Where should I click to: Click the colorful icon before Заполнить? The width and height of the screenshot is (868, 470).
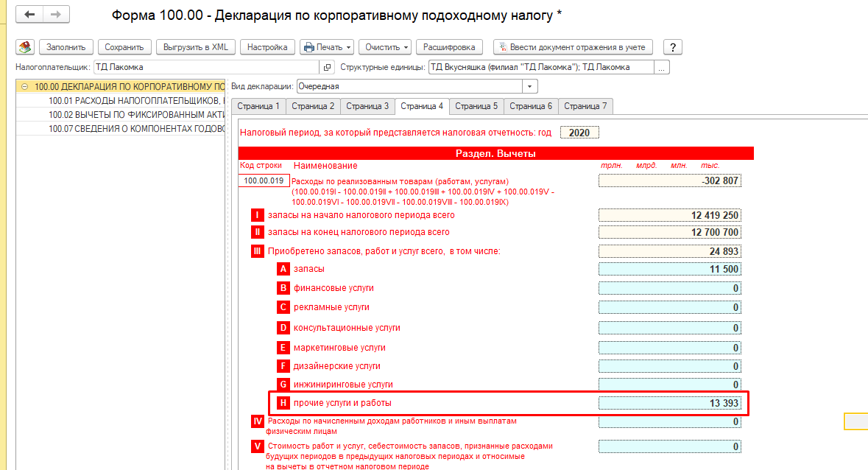tap(25, 47)
